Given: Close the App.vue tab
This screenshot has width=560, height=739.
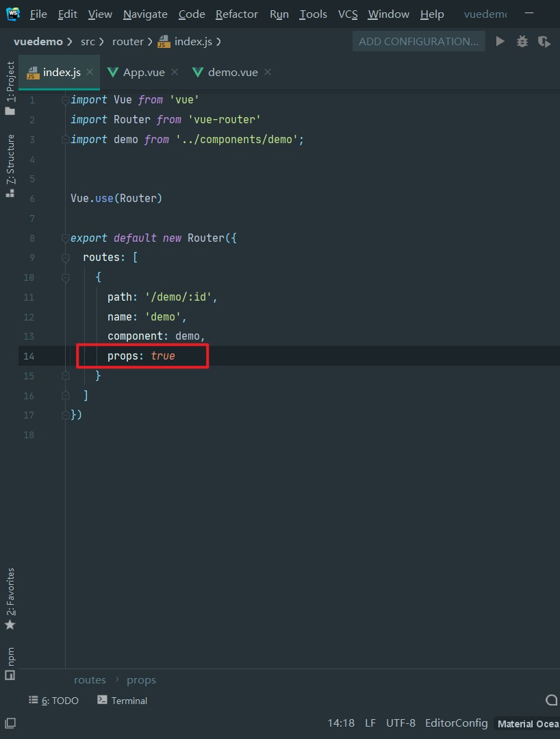Looking at the screenshot, I should coord(175,72).
